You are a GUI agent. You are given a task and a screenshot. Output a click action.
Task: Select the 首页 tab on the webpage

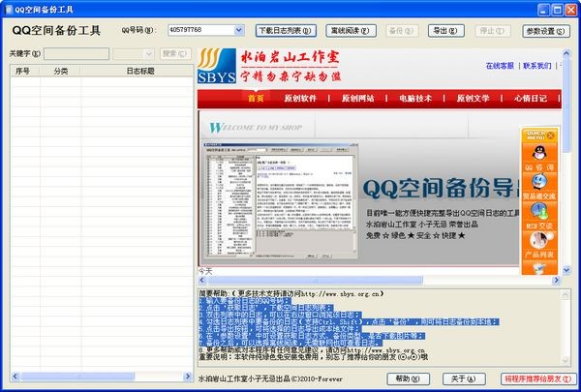tap(256, 98)
